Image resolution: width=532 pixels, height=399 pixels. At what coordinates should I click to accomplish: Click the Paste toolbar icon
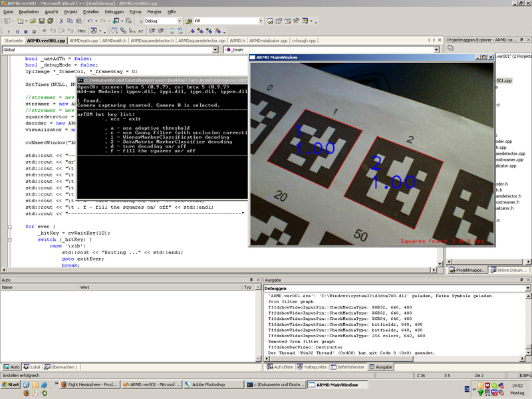point(78,21)
